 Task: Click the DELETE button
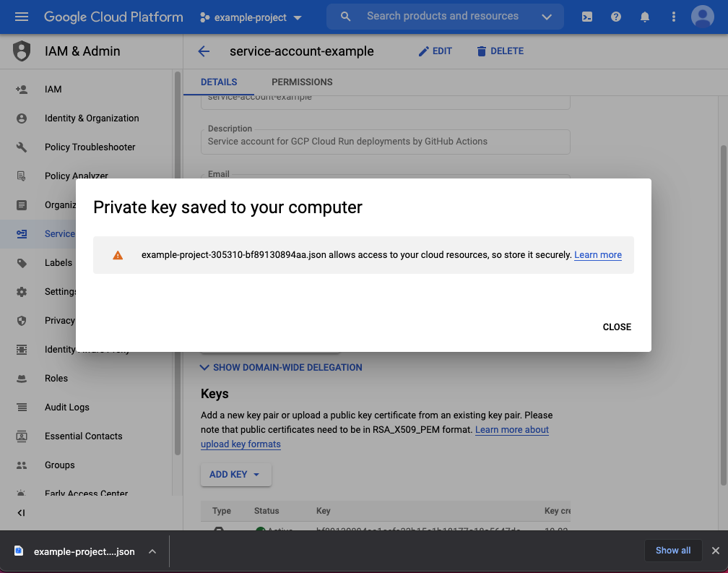coord(500,51)
